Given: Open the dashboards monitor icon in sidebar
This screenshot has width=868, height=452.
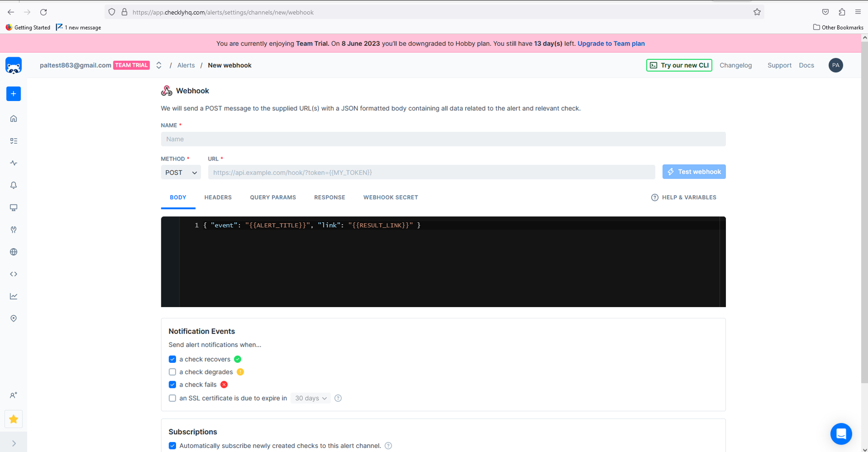Looking at the screenshot, I should [x=14, y=208].
